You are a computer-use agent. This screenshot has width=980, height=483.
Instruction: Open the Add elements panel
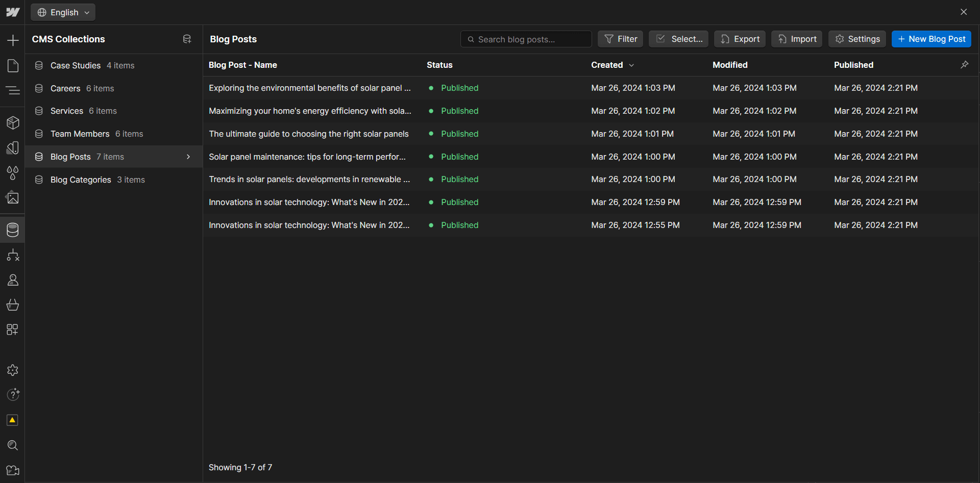click(13, 40)
